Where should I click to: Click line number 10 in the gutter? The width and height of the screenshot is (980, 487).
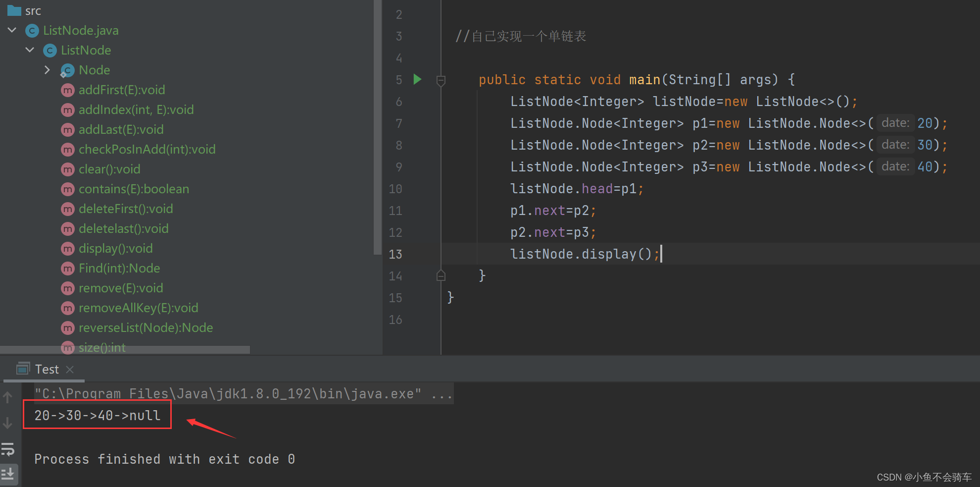pyautogui.click(x=395, y=189)
